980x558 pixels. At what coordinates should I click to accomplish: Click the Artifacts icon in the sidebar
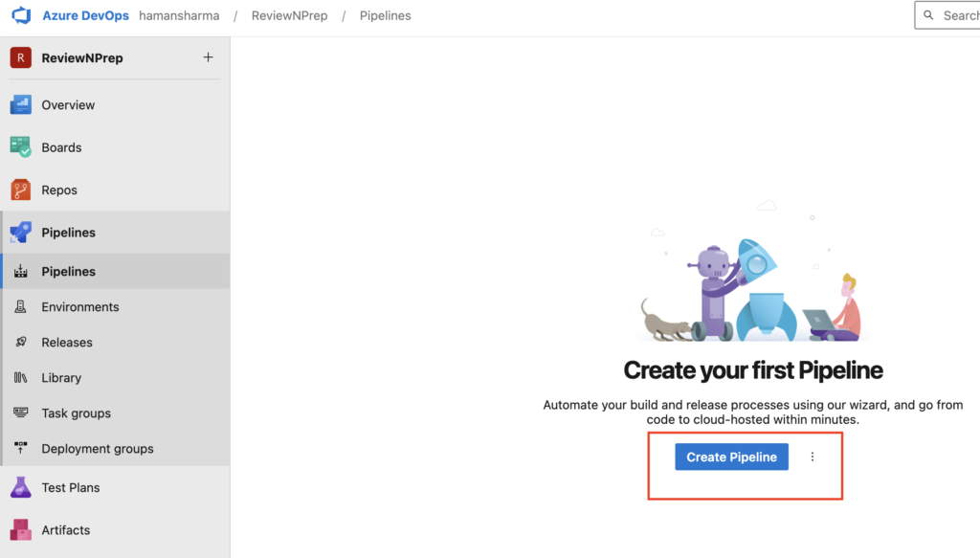pos(21,530)
